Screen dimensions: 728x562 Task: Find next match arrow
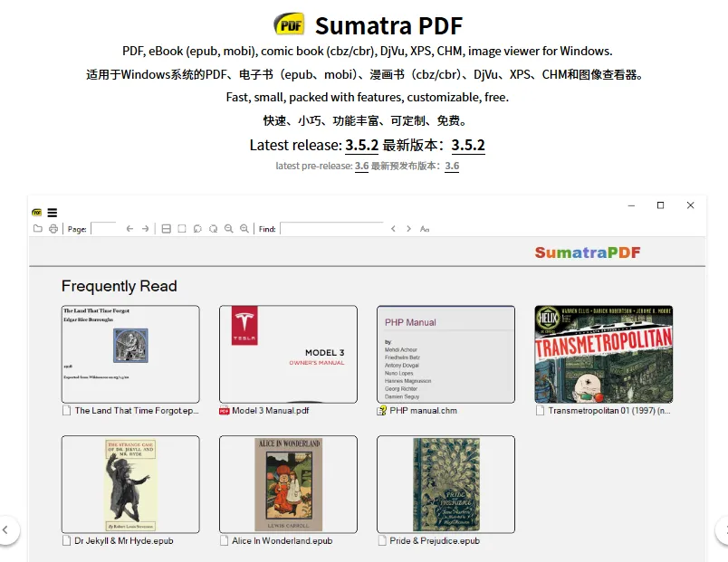[408, 228]
